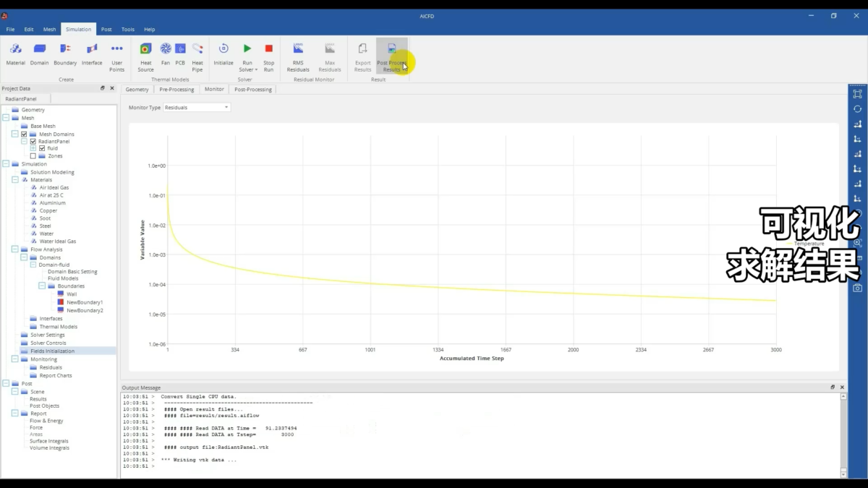Close the Output Message panel
Image resolution: width=868 pixels, height=488 pixels.
coord(842,388)
